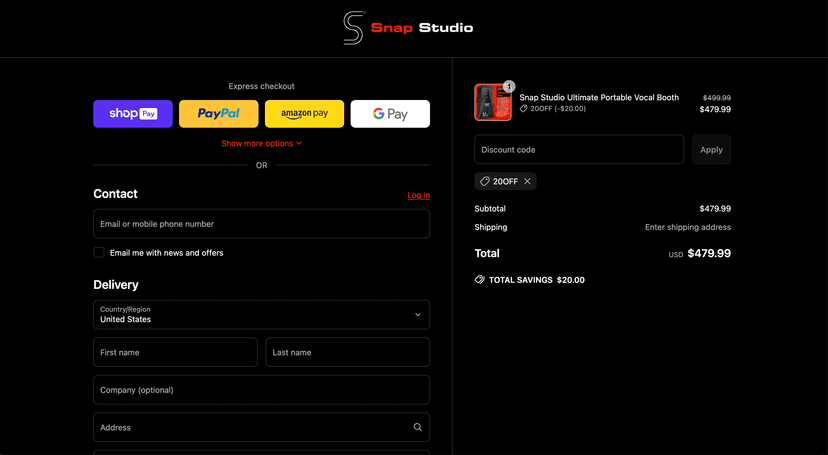Click the 20OFF (-$20.00) line text
This screenshot has width=828, height=455.
(x=558, y=109)
